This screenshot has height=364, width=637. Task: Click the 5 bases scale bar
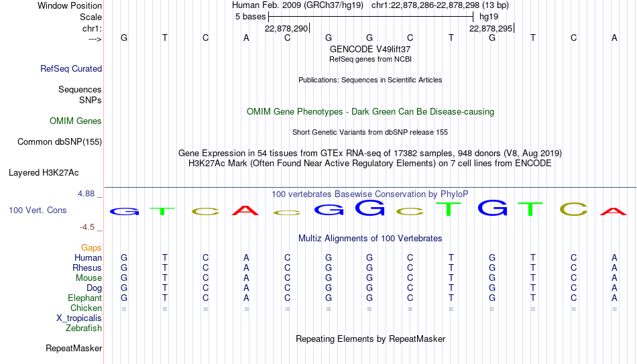(371, 17)
